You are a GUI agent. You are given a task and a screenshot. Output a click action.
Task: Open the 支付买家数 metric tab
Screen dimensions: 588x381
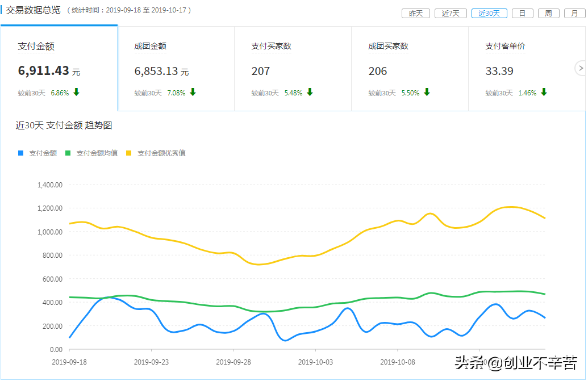[293, 68]
